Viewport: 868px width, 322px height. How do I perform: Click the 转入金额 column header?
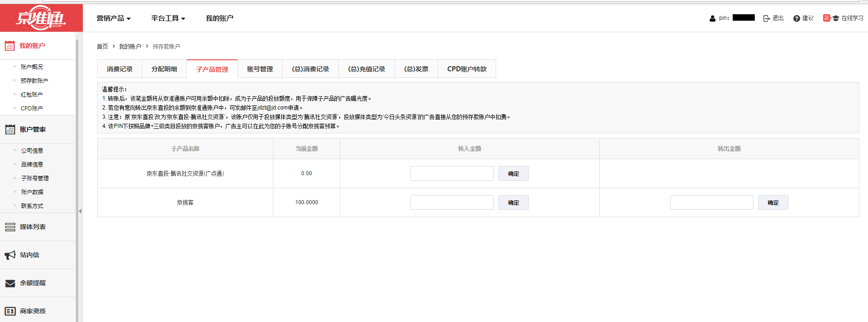[x=469, y=149]
